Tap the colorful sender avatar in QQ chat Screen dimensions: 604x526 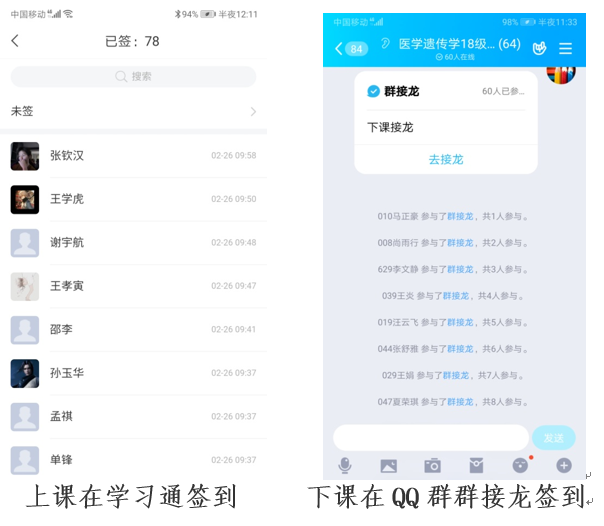pyautogui.click(x=561, y=75)
